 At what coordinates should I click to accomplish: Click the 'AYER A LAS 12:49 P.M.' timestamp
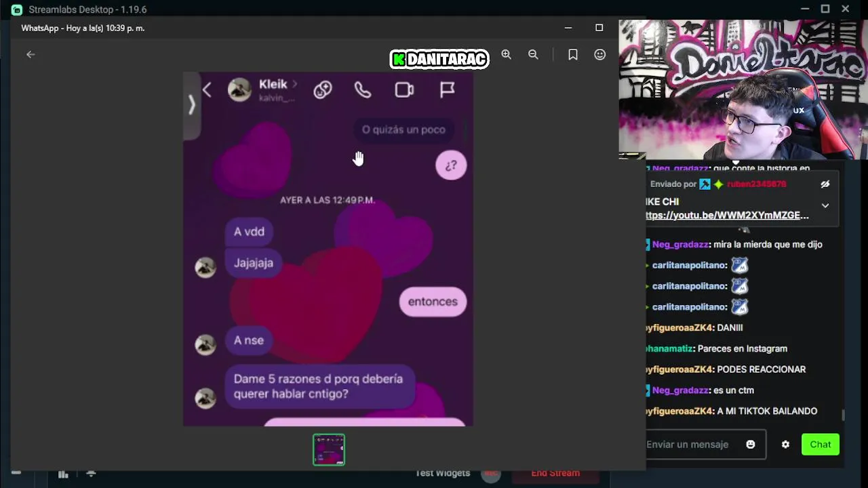pyautogui.click(x=328, y=200)
